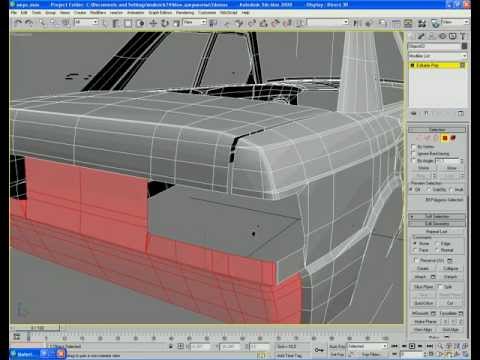
Task: Click the Undo arrow icon
Action: [18, 23]
